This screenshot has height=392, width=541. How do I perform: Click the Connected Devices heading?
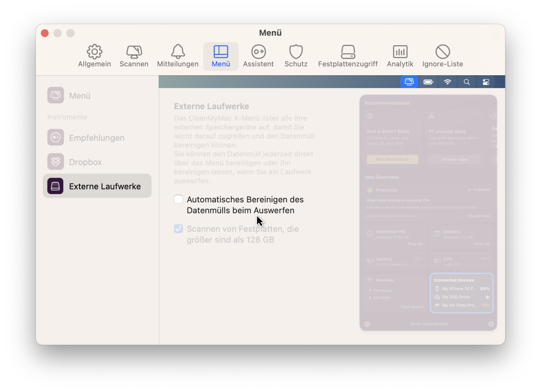(x=454, y=280)
